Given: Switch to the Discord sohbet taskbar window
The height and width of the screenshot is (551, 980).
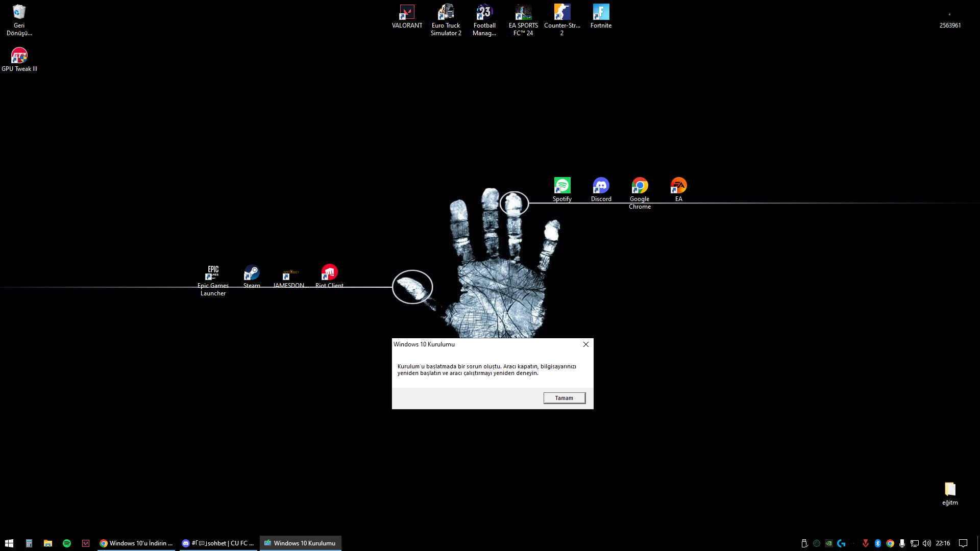Looking at the screenshot, I should [218, 543].
